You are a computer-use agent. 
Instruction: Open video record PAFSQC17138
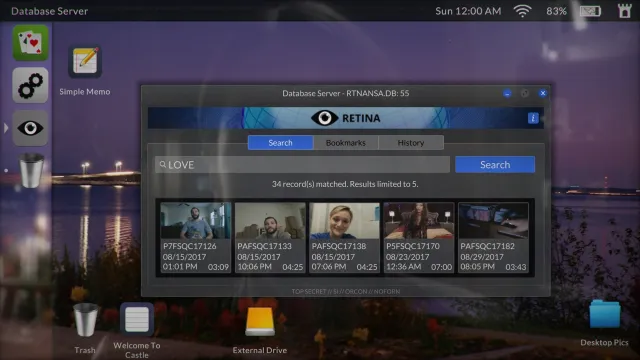[344, 238]
